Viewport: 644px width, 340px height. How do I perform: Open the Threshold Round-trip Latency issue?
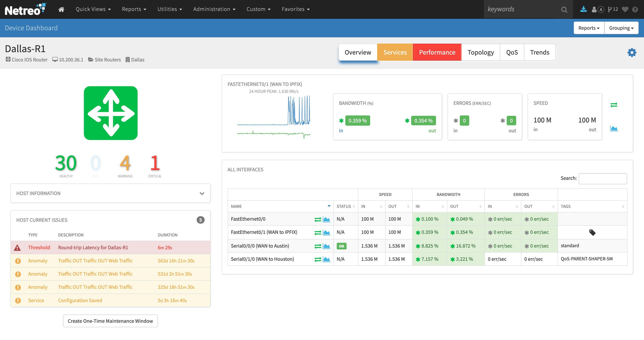(93, 247)
